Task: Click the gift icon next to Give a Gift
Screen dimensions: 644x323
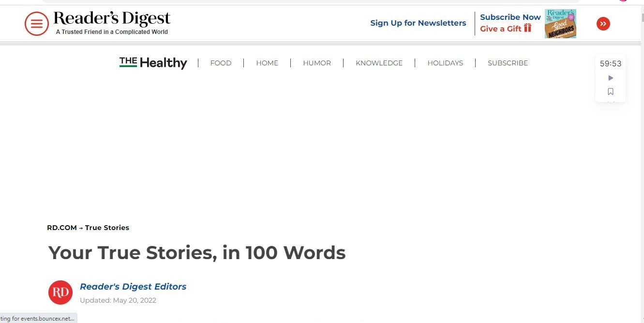Action: coord(527,29)
